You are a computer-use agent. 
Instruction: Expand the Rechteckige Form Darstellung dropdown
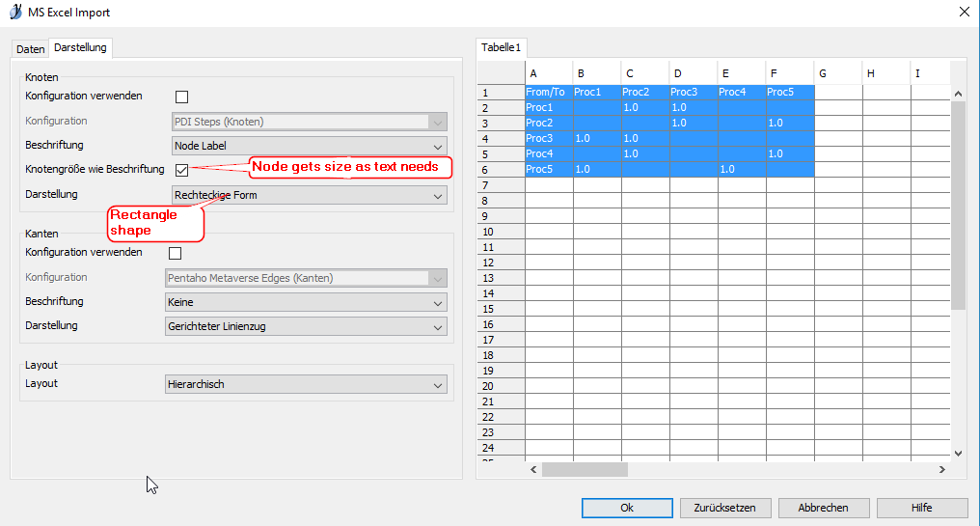309,195
